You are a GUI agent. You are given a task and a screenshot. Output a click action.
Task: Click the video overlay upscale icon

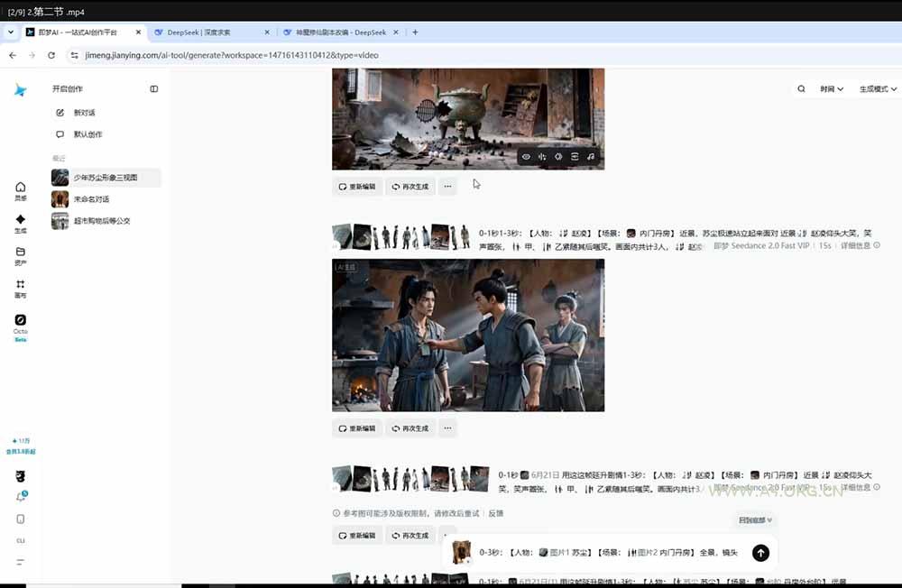(x=558, y=157)
